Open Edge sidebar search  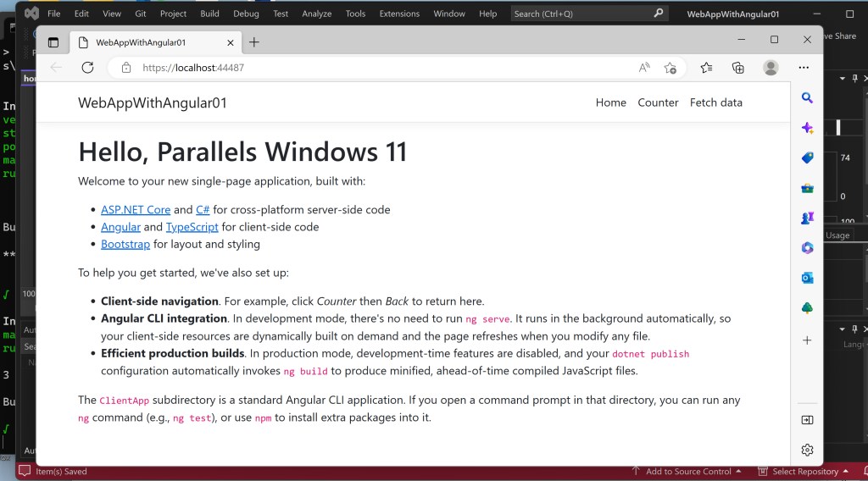807,98
